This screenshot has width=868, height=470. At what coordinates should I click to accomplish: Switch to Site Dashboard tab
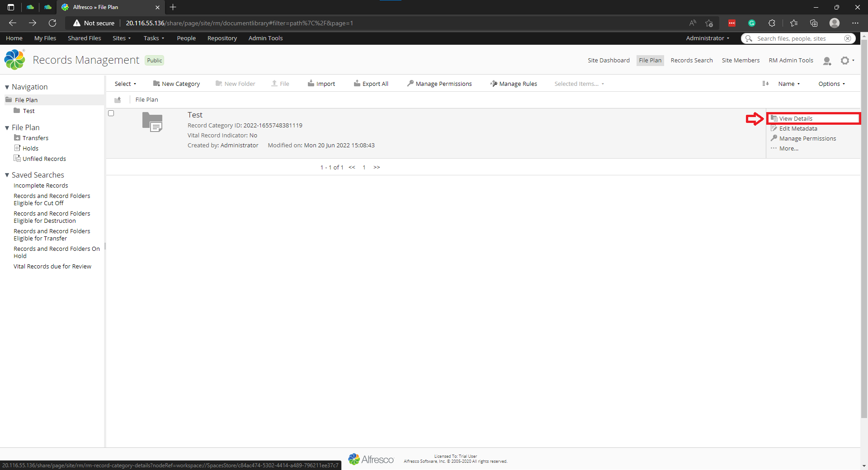609,60
